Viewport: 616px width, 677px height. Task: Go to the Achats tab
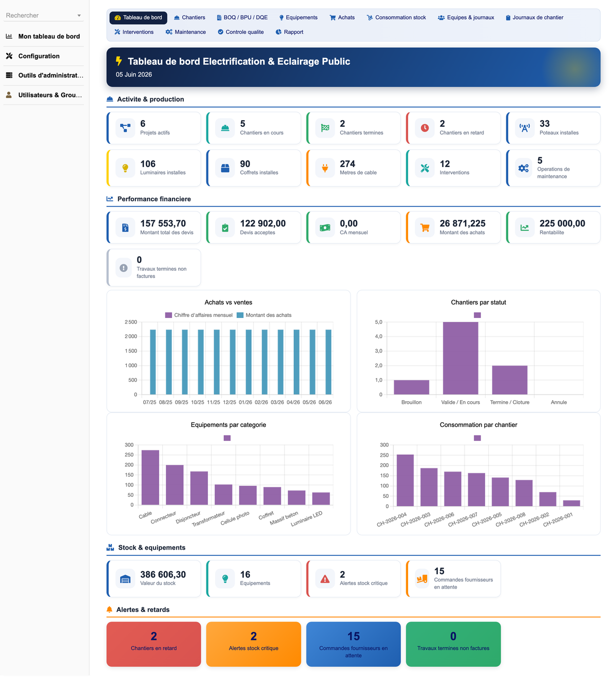tap(342, 17)
